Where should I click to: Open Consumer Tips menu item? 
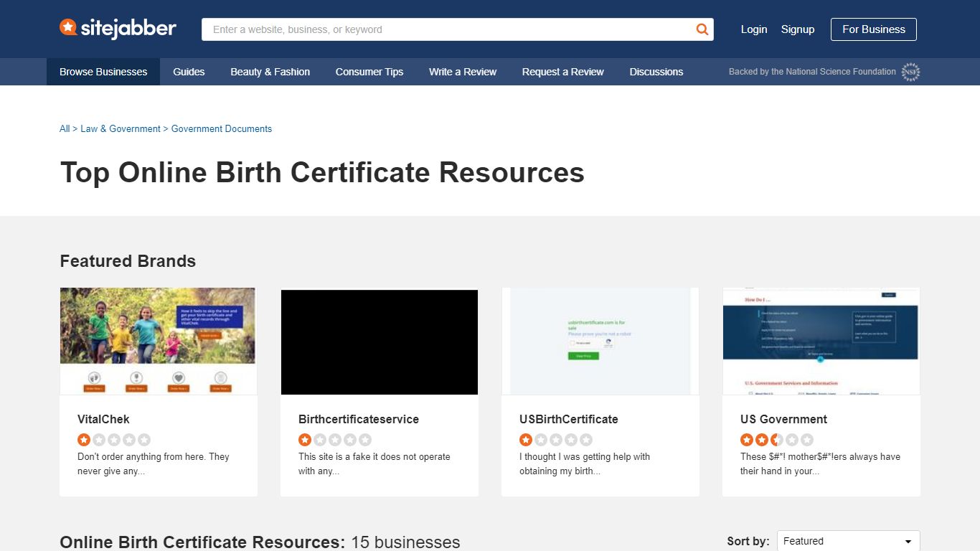[369, 72]
